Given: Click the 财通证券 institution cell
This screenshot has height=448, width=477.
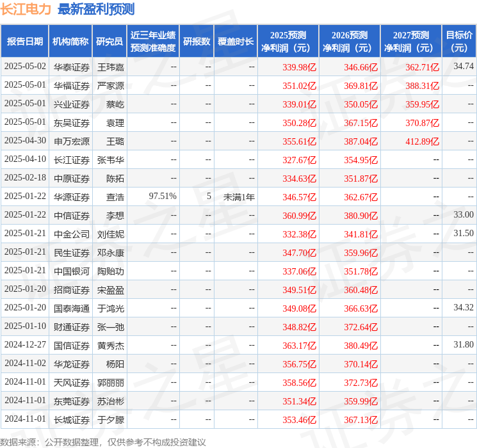Looking at the screenshot, I should click(x=72, y=327).
